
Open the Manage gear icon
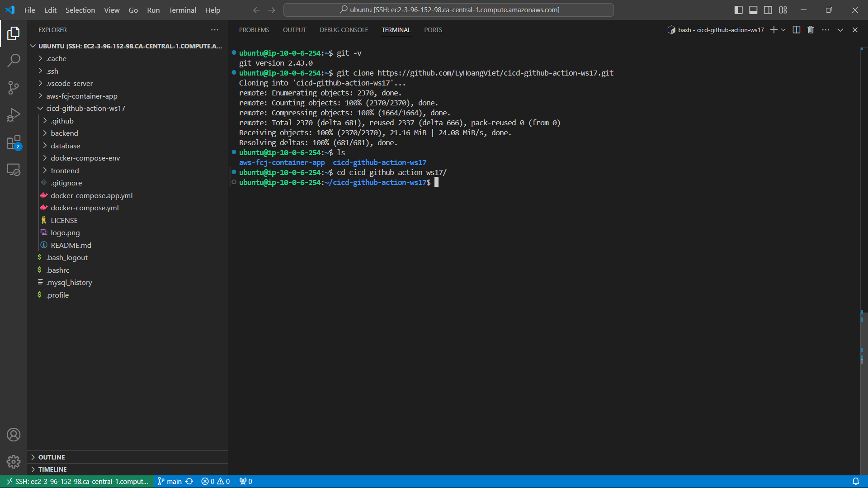click(14, 462)
